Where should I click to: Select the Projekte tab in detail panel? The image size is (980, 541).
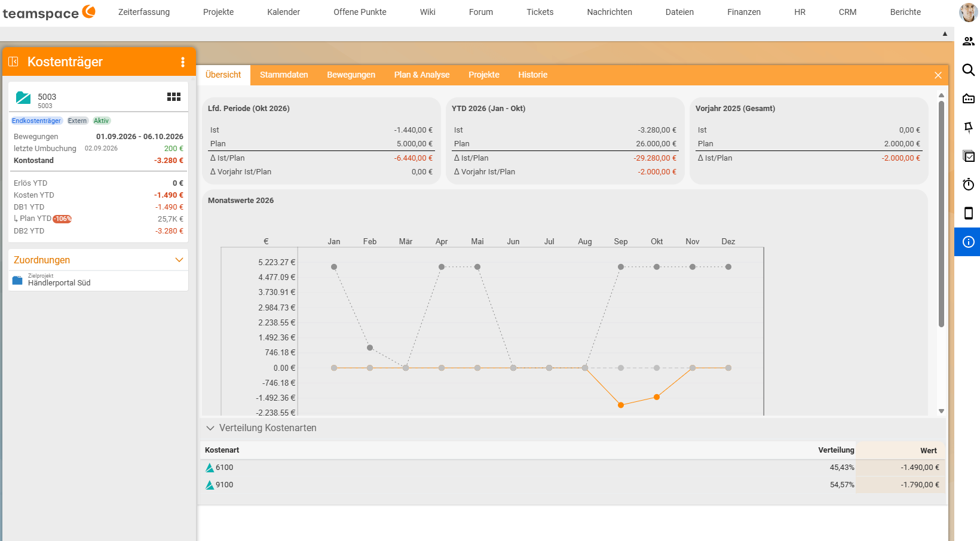click(484, 75)
